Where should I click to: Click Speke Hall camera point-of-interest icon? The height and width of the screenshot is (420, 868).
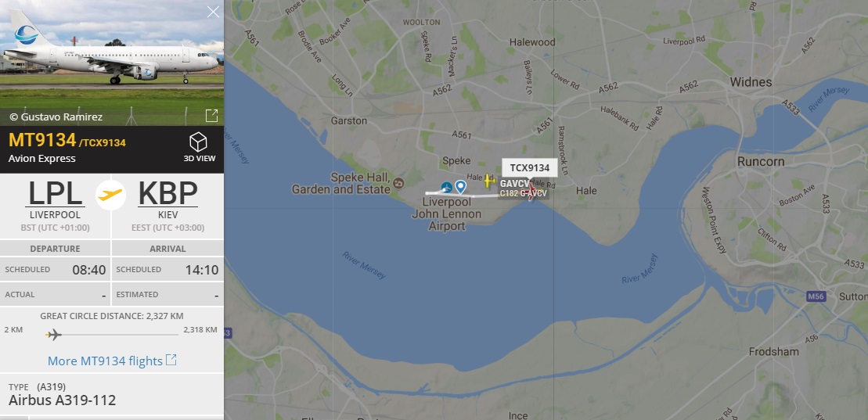coord(398,183)
